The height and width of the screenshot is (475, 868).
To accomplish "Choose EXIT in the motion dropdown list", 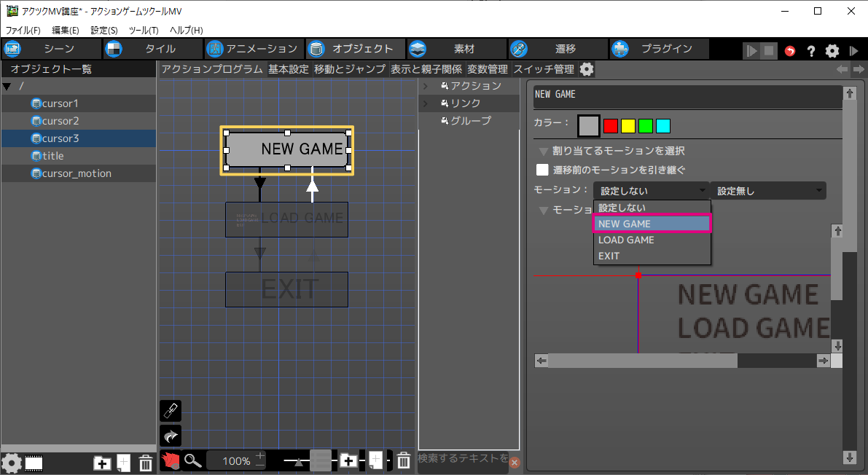I will [609, 256].
